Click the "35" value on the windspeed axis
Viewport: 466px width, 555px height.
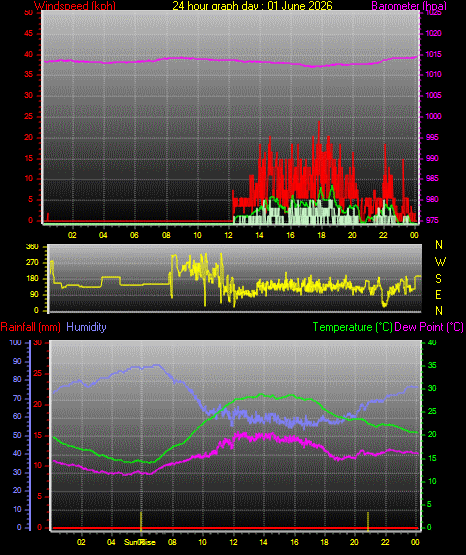[x=29, y=74]
